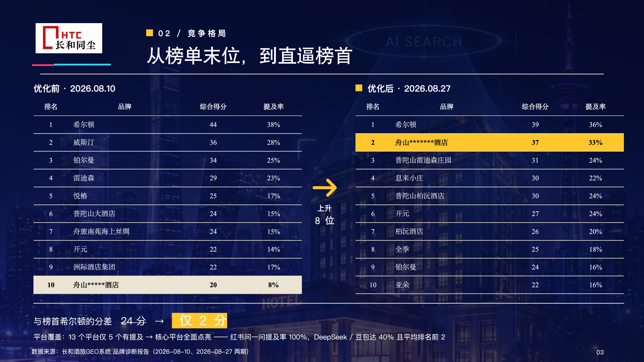Image resolution: width=644 pixels, height=362 pixels.
Task: Click 全季 in after table
Action: point(402,249)
